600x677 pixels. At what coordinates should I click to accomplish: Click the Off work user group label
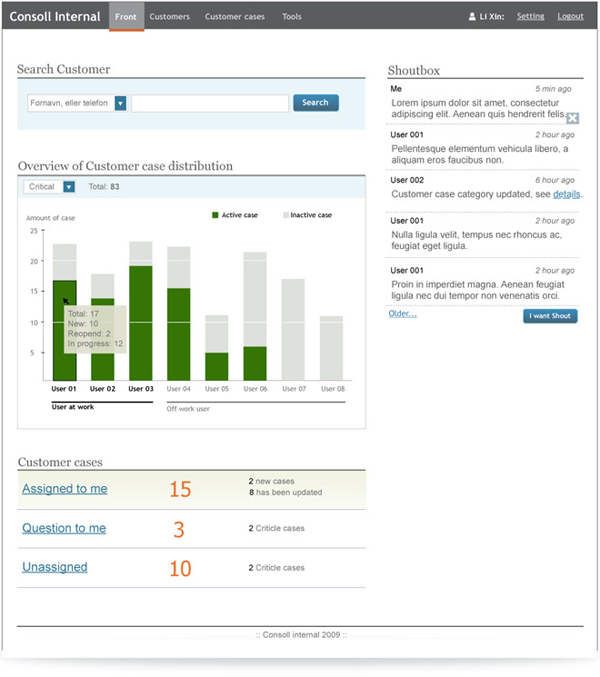188,409
